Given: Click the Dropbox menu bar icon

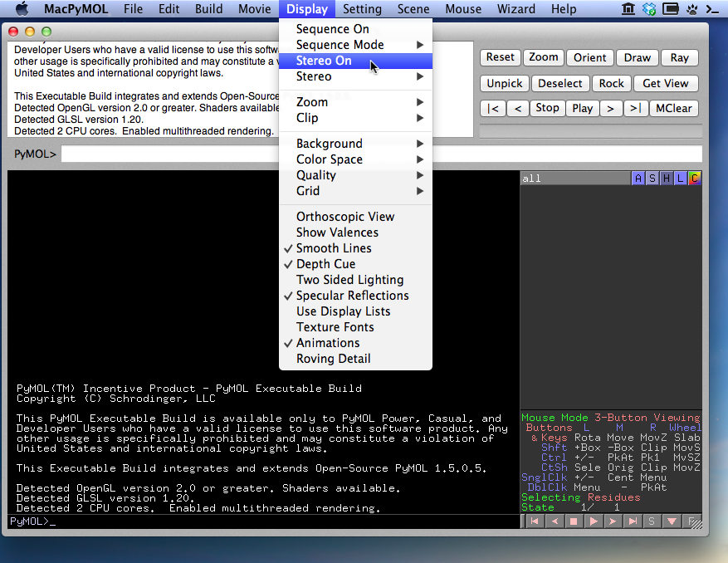Looking at the screenshot, I should point(649,9).
